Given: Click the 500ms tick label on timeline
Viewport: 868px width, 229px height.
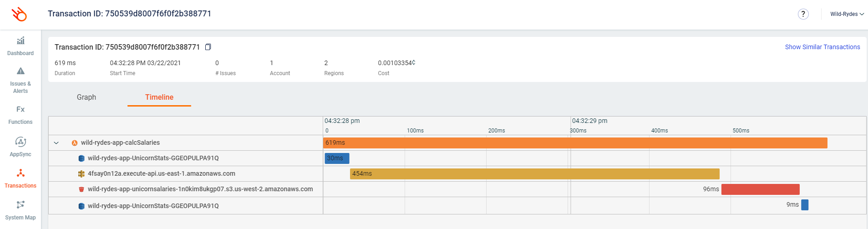Looking at the screenshot, I should (741, 131).
